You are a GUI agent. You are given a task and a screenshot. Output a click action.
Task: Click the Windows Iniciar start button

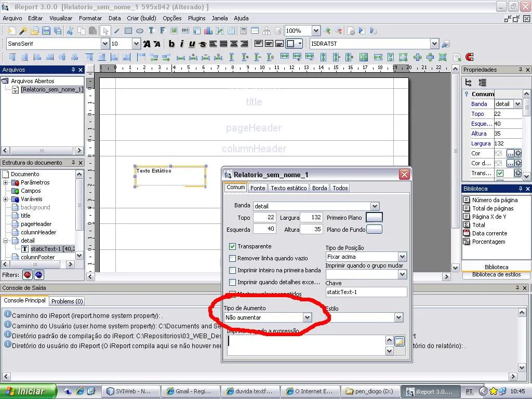pyautogui.click(x=28, y=392)
